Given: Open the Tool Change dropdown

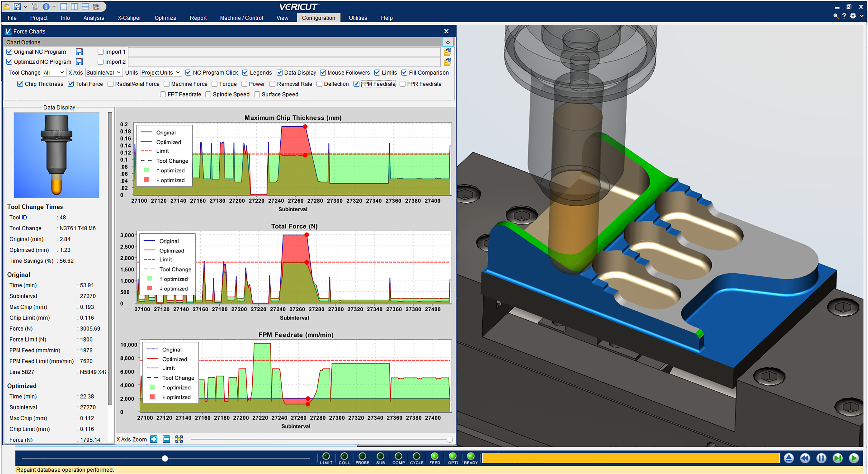Looking at the screenshot, I should coord(54,73).
